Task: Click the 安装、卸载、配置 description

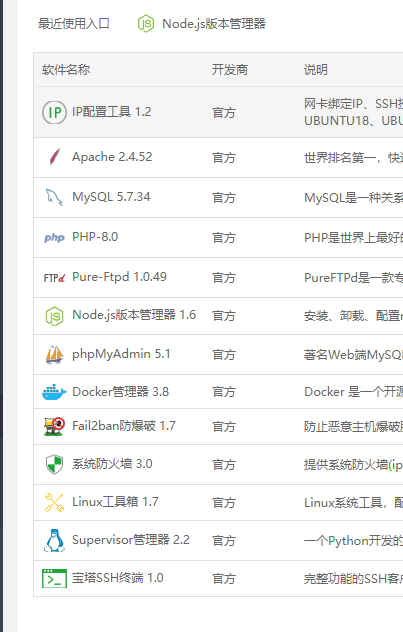Action: pyautogui.click(x=353, y=316)
